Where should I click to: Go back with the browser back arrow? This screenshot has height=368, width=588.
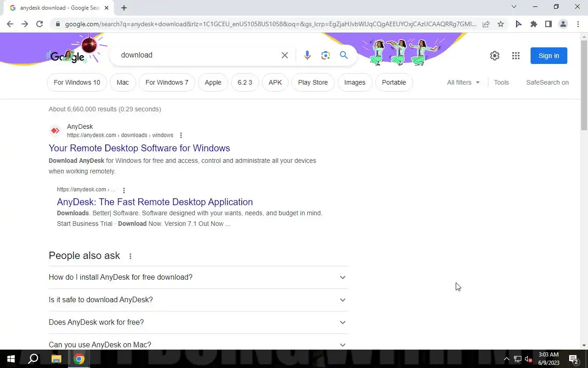tap(10, 24)
